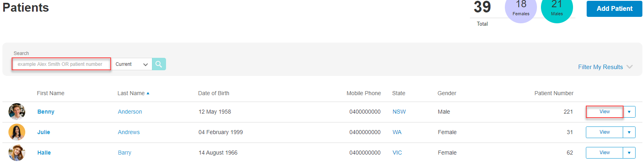The image size is (644, 163).
Task: Open dropdown arrow beside Halle's View button
Action: click(629, 153)
